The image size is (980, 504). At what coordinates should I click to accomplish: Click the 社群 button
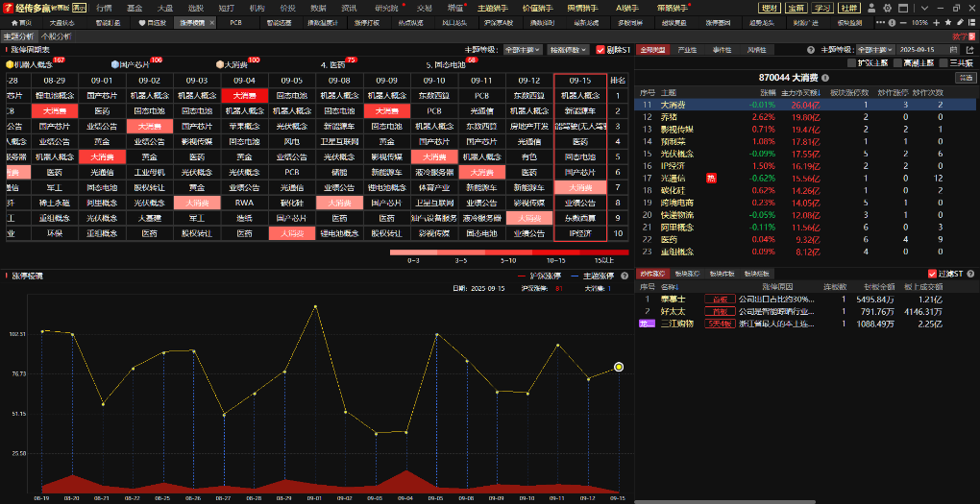tap(848, 8)
